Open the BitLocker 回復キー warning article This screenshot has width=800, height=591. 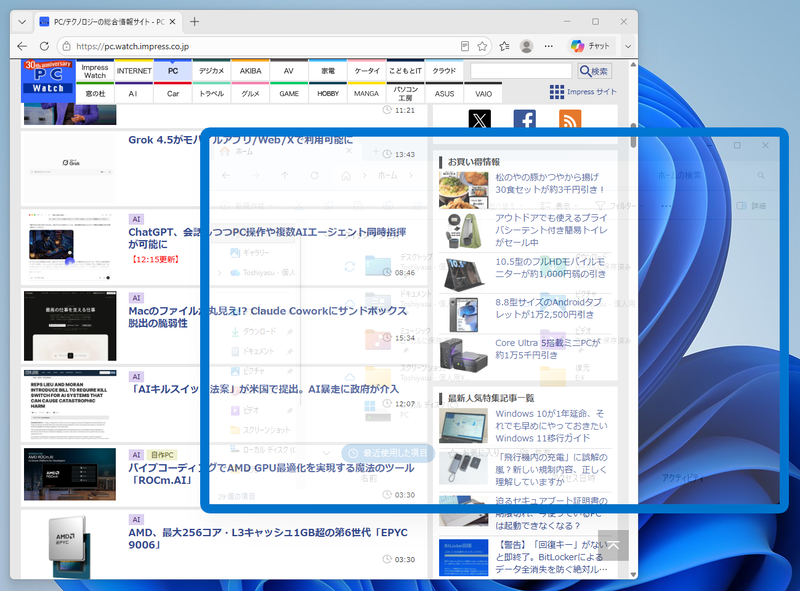(552, 557)
